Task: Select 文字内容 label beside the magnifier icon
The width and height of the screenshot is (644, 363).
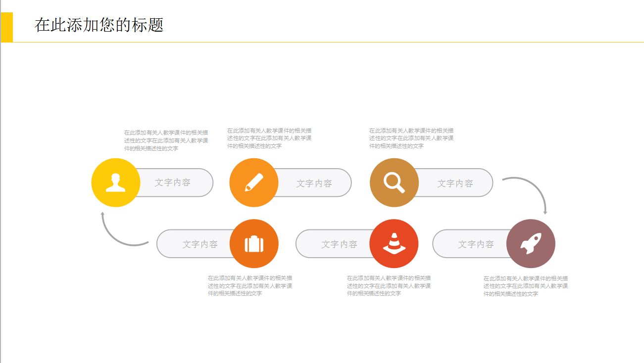Action: click(x=455, y=183)
